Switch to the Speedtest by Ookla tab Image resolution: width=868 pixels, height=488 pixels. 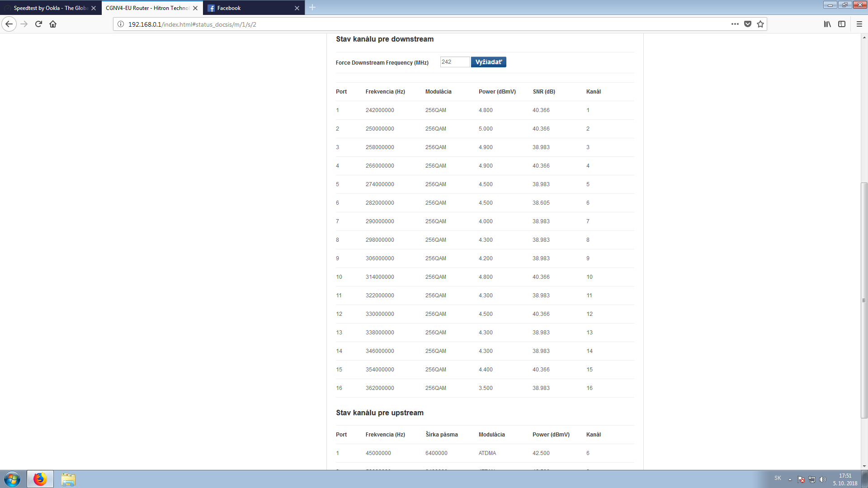click(50, 8)
